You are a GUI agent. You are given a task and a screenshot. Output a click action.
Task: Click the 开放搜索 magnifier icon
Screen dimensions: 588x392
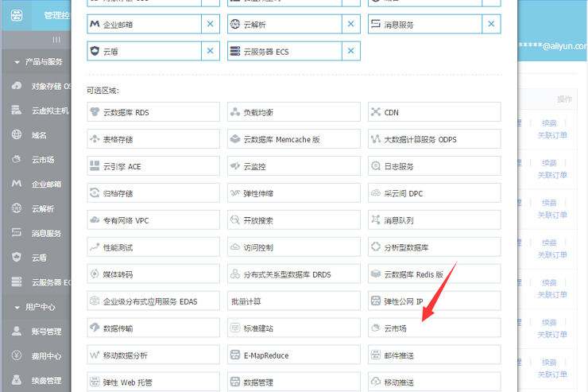(234, 219)
